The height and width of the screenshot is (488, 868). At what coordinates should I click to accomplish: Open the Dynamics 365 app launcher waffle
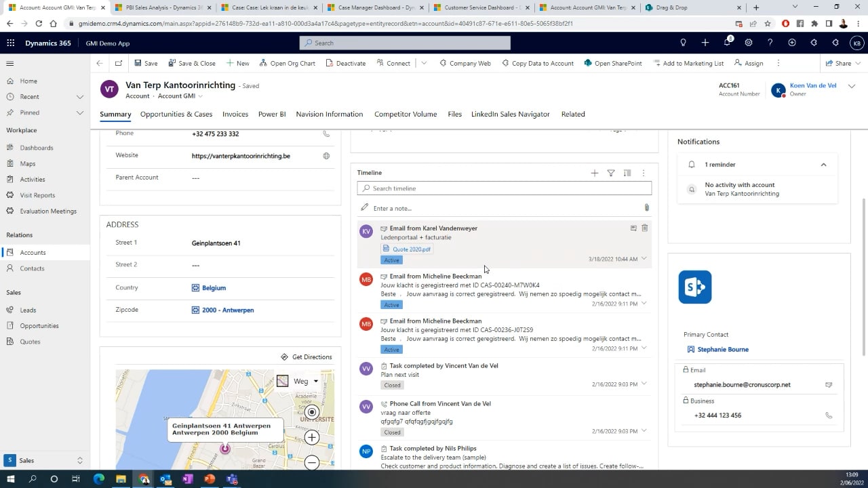(10, 43)
